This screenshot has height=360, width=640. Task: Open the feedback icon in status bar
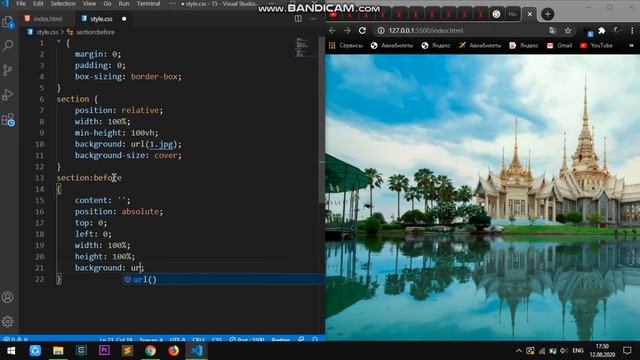tap(301, 339)
